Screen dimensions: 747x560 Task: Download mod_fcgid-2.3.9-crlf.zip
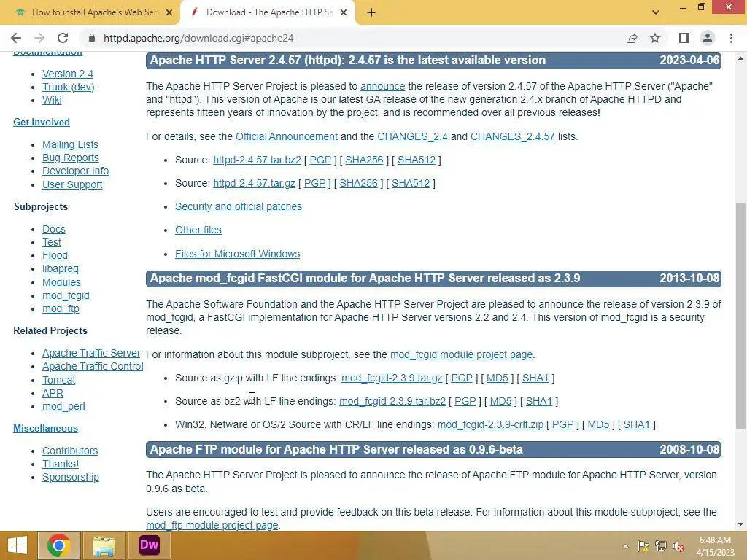(490, 425)
